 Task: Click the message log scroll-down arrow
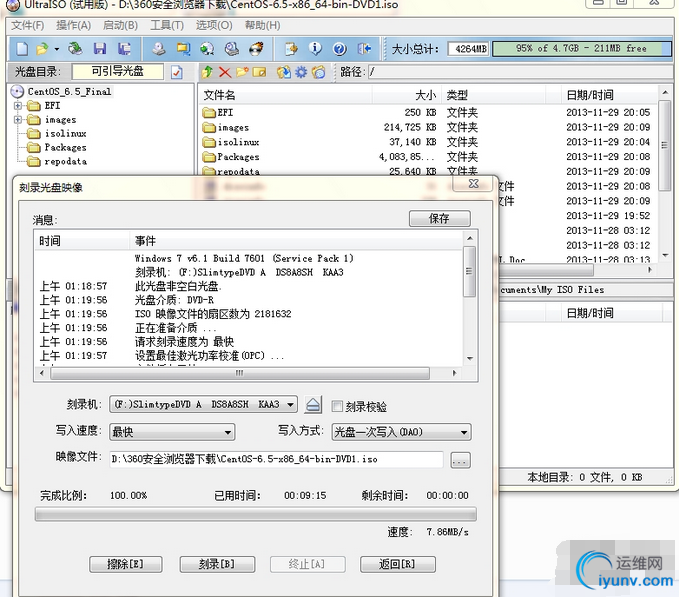[470, 359]
